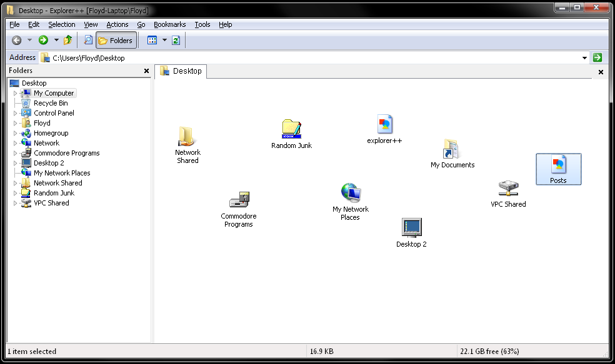Refresh the current folder view
Image resolution: width=615 pixels, height=364 pixels.
point(176,41)
